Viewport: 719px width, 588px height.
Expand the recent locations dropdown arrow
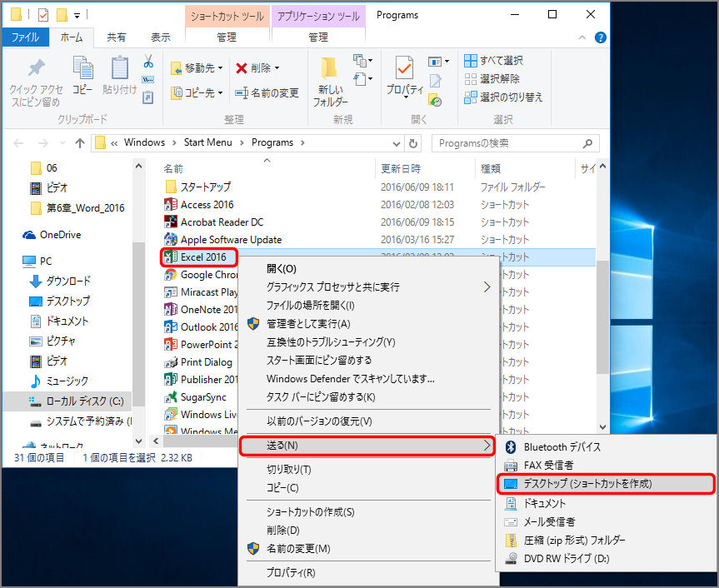pyautogui.click(x=62, y=143)
